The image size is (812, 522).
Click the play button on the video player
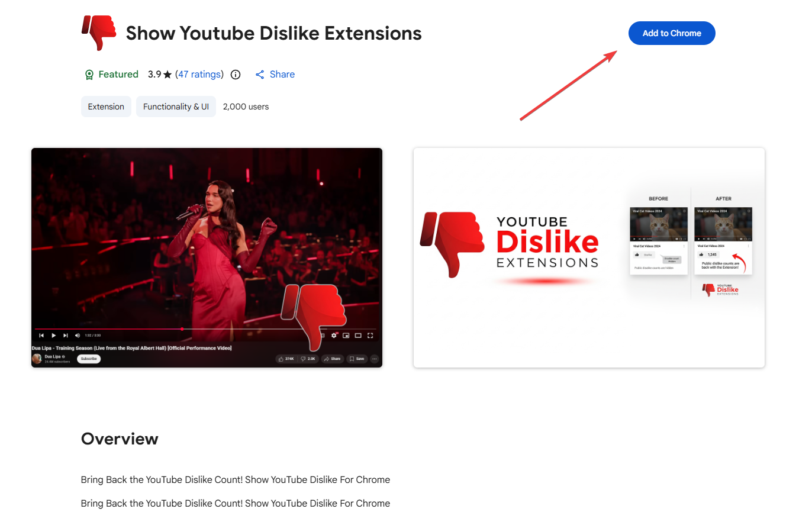point(53,335)
